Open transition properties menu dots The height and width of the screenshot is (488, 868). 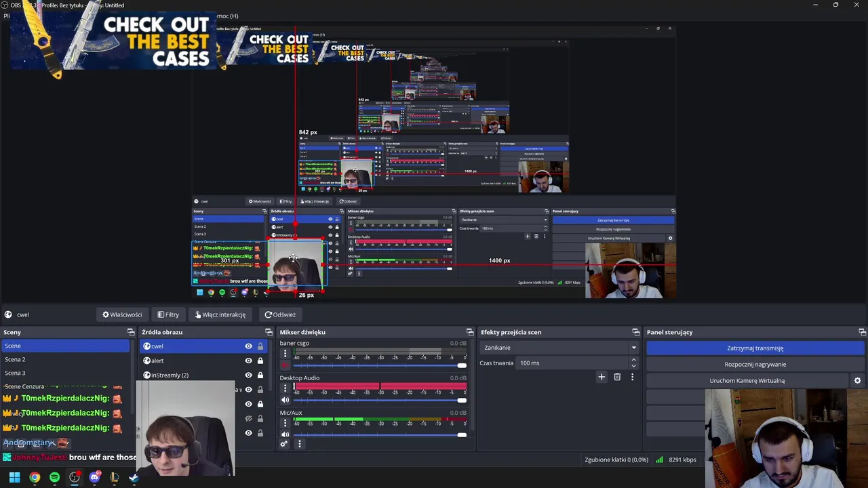(x=632, y=377)
